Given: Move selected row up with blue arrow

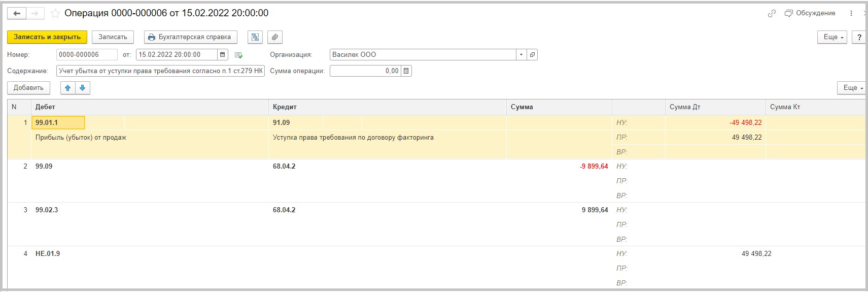Looking at the screenshot, I should (68, 88).
